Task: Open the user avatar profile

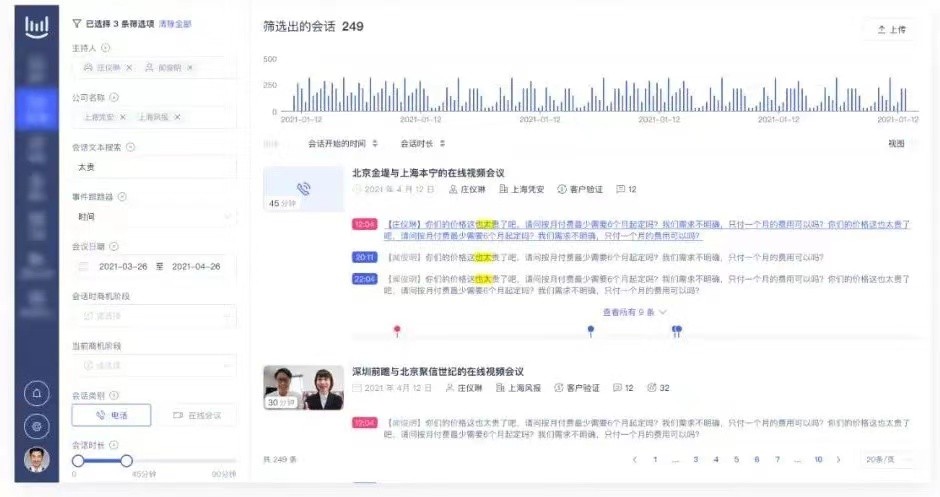Action: [x=37, y=460]
